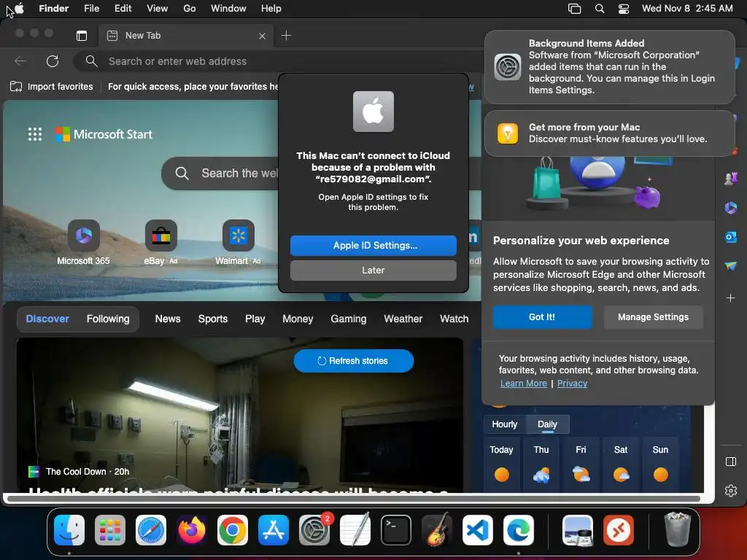Open the File menu
Screen dimensions: 747x560
(x=91, y=9)
